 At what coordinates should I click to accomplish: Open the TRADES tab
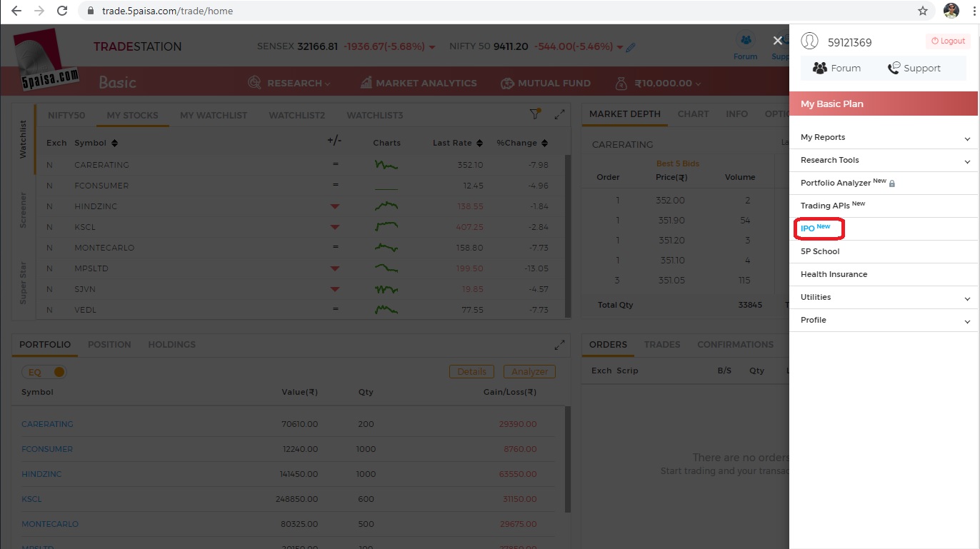pos(662,344)
